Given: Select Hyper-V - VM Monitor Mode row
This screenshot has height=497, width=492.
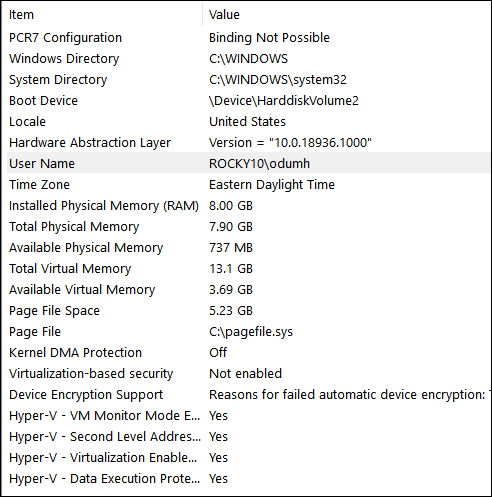Looking at the screenshot, I should (x=248, y=416).
